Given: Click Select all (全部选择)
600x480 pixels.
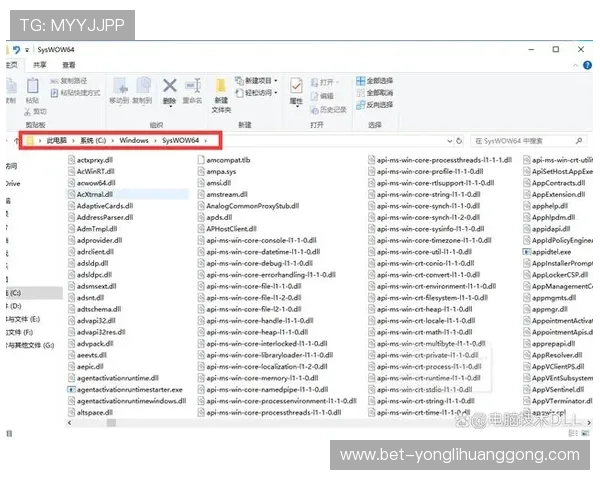Looking at the screenshot, I should click(374, 81).
